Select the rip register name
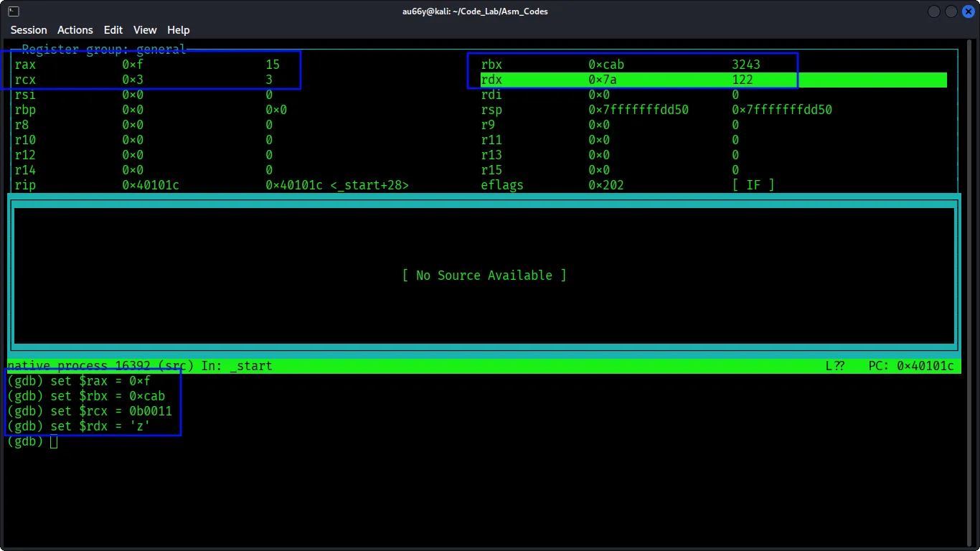 [25, 185]
